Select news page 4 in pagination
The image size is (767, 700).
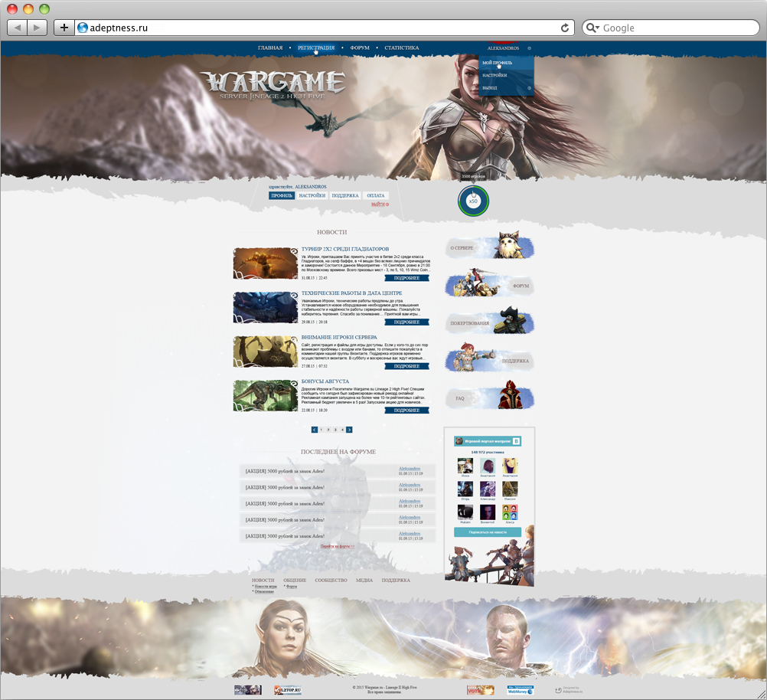(x=342, y=430)
